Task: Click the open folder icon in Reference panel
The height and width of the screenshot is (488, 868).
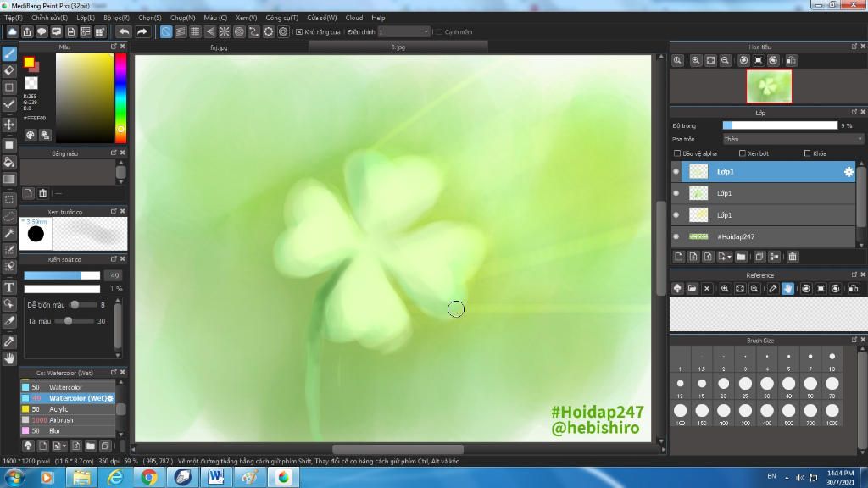Action: coord(692,288)
